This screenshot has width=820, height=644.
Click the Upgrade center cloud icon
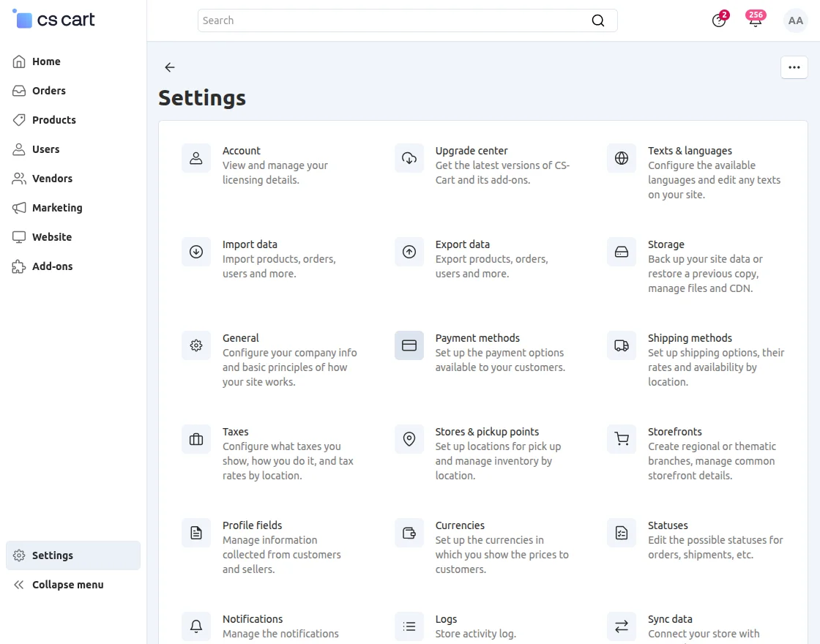tap(409, 158)
